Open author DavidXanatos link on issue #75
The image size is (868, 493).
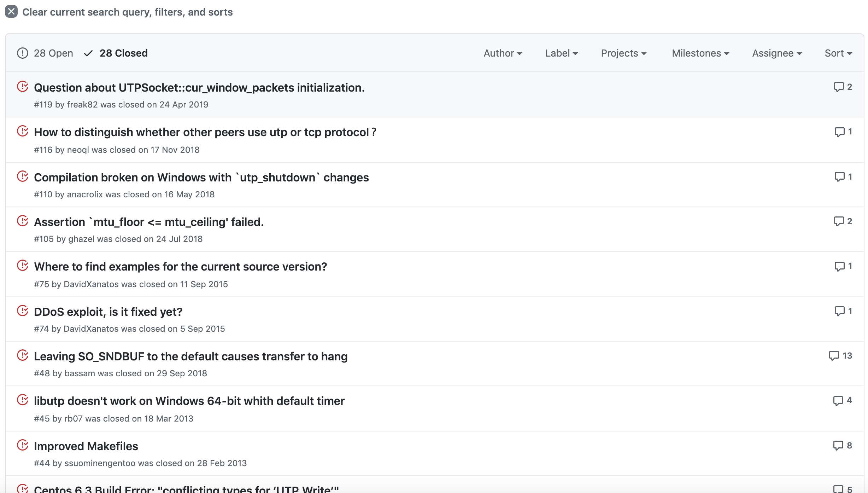click(91, 284)
